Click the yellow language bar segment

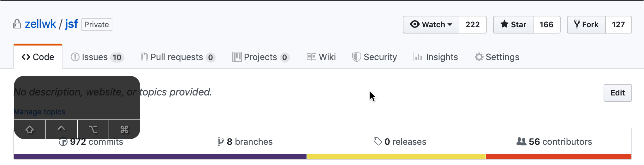click(396, 157)
